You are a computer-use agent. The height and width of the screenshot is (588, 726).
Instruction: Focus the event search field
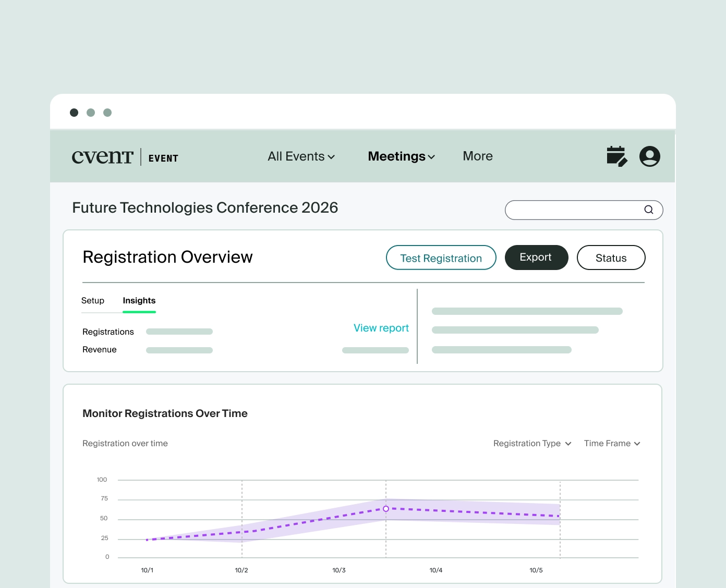(584, 210)
